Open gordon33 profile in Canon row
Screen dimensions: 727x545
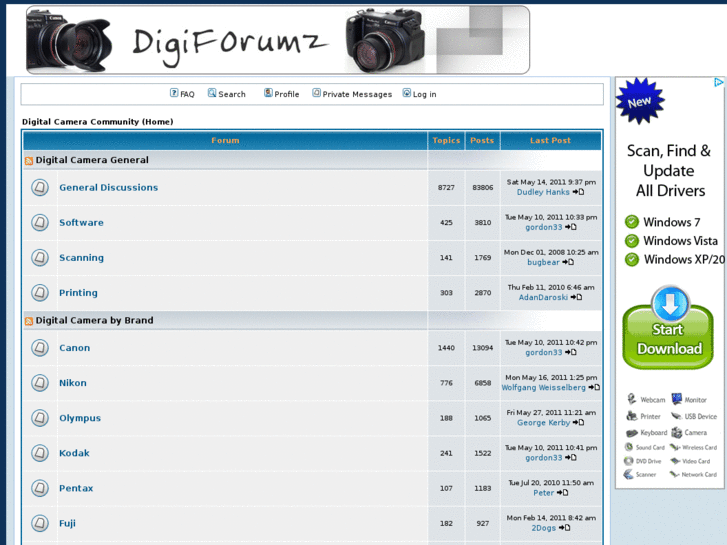click(543, 353)
